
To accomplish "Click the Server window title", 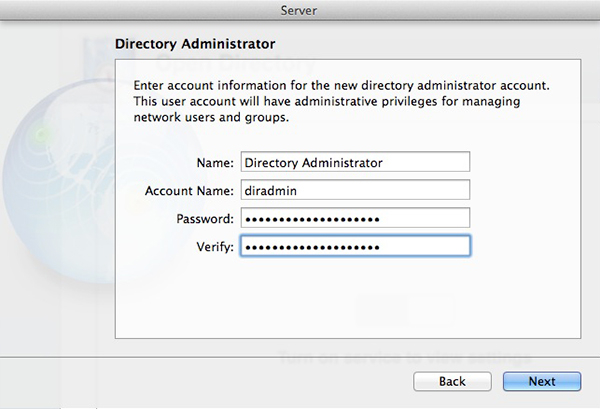I will [298, 10].
